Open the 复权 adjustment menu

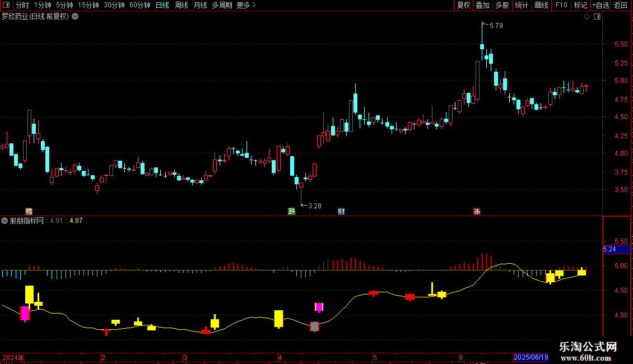coord(463,5)
